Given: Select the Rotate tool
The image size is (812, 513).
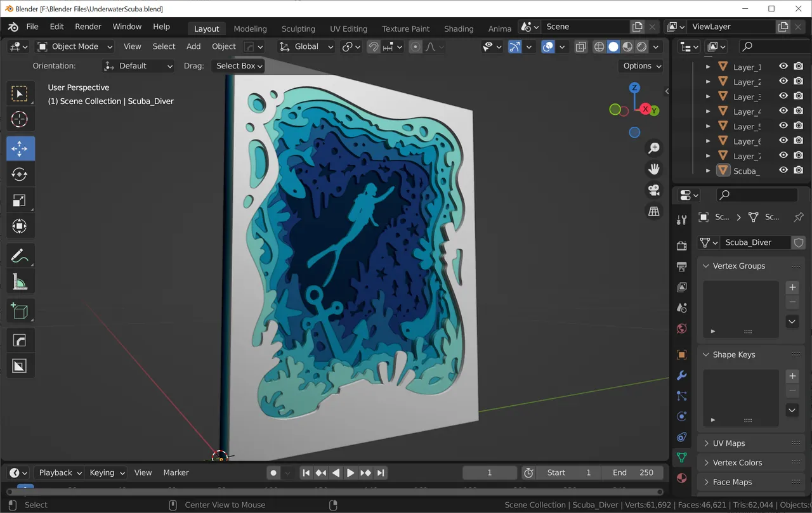Looking at the screenshot, I should pos(20,174).
